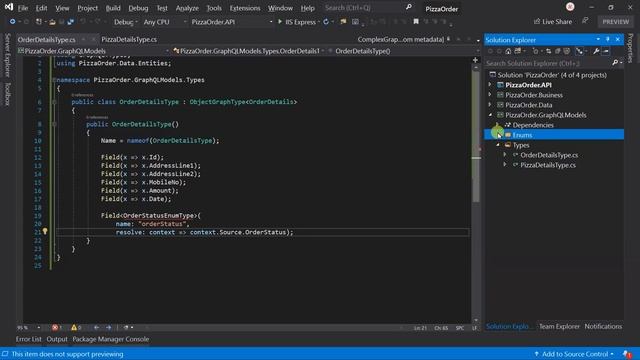
Task: Click the Switch Views icon in Solution Explorer
Action: point(518,51)
